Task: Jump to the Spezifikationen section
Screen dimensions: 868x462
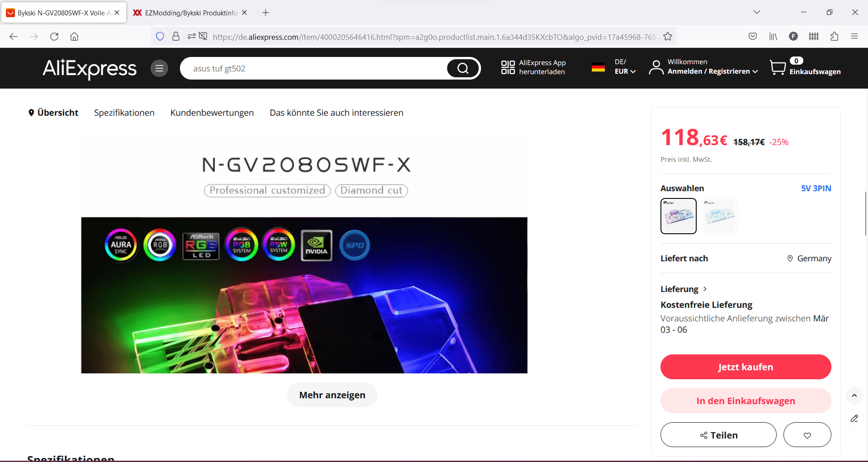Action: 124,113
